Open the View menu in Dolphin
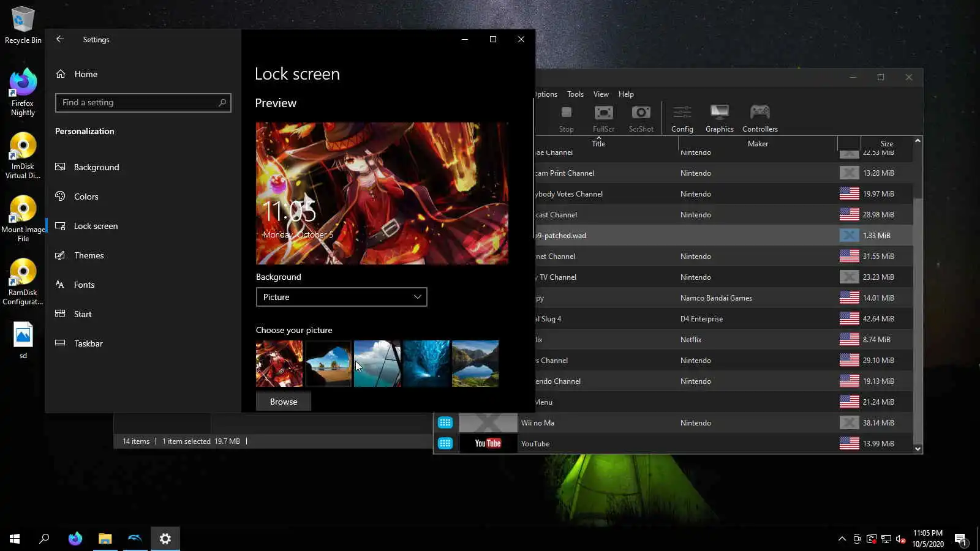 [x=601, y=94]
